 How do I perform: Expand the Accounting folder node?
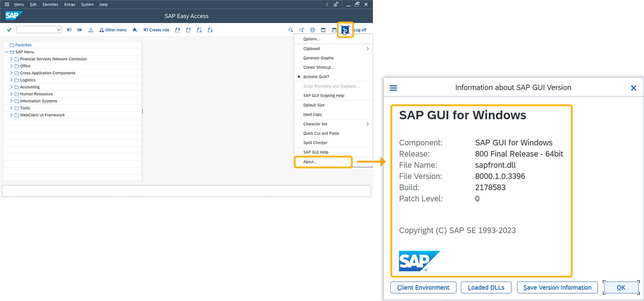[x=12, y=87]
